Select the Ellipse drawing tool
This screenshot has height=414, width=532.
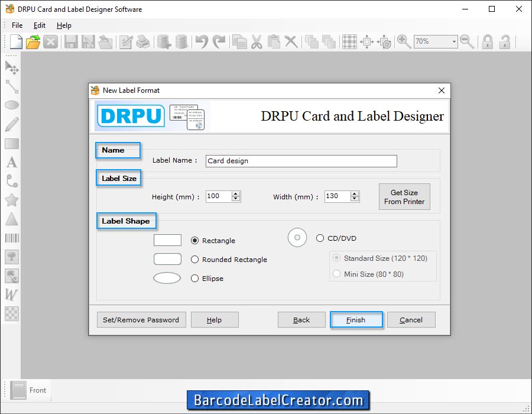point(12,105)
